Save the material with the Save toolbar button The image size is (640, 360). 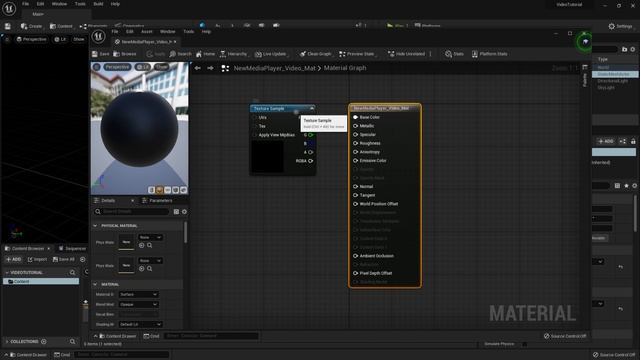point(100,54)
